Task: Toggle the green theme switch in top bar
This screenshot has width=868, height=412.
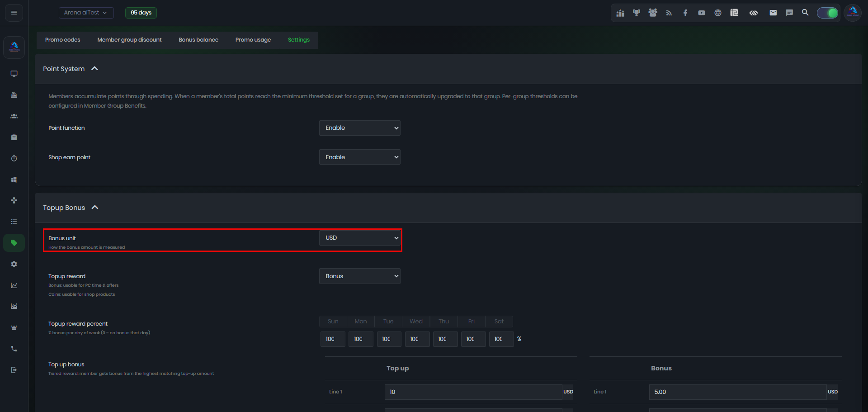Action: click(x=827, y=13)
